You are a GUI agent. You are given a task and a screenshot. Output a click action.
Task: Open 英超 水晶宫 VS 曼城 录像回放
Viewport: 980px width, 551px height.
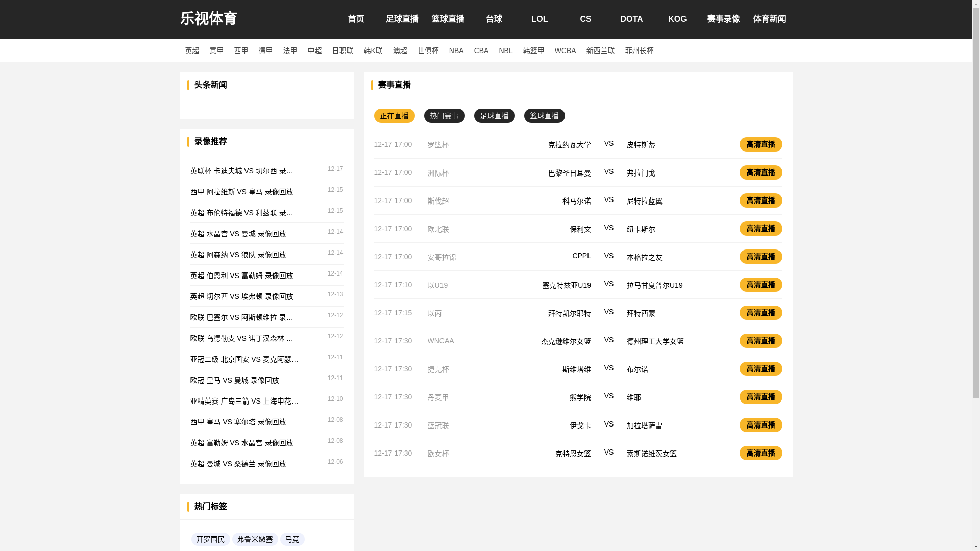(x=238, y=234)
